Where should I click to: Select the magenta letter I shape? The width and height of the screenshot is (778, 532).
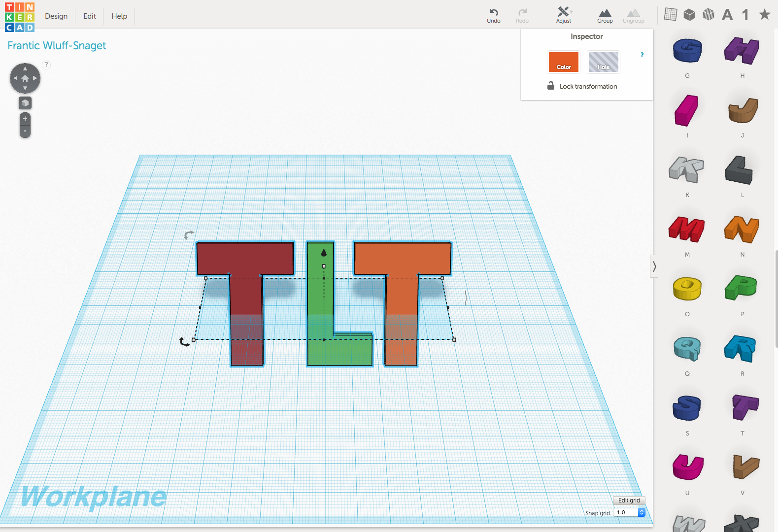(x=686, y=110)
